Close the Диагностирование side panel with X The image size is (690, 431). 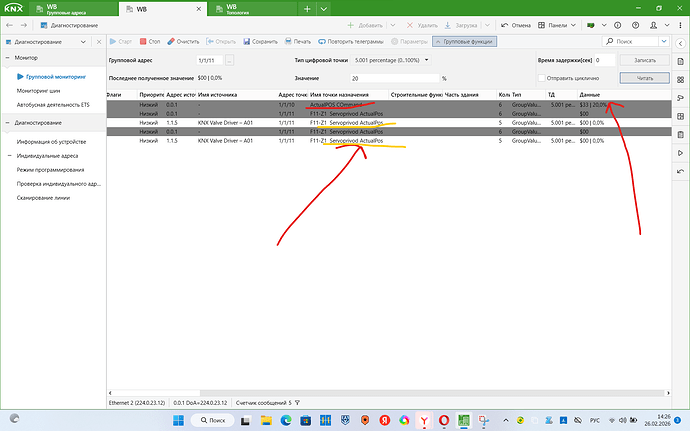coord(99,42)
